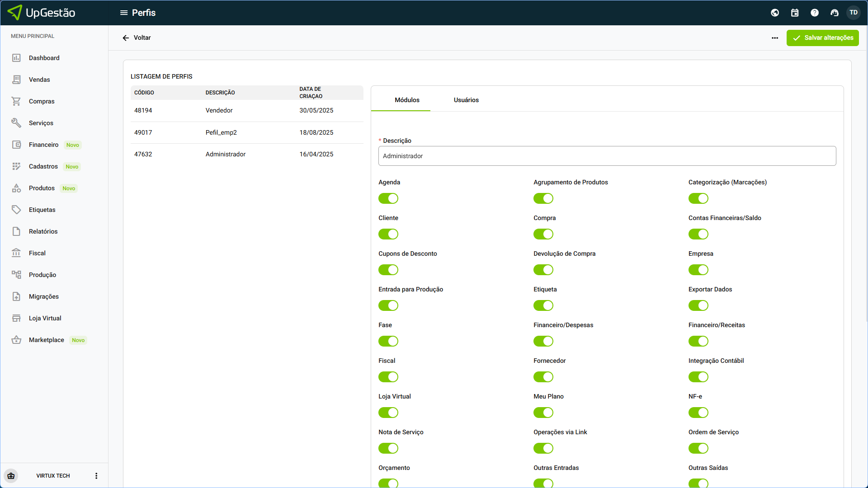Click the Produção icon in sidebar
The width and height of the screenshot is (868, 488).
coord(16,275)
